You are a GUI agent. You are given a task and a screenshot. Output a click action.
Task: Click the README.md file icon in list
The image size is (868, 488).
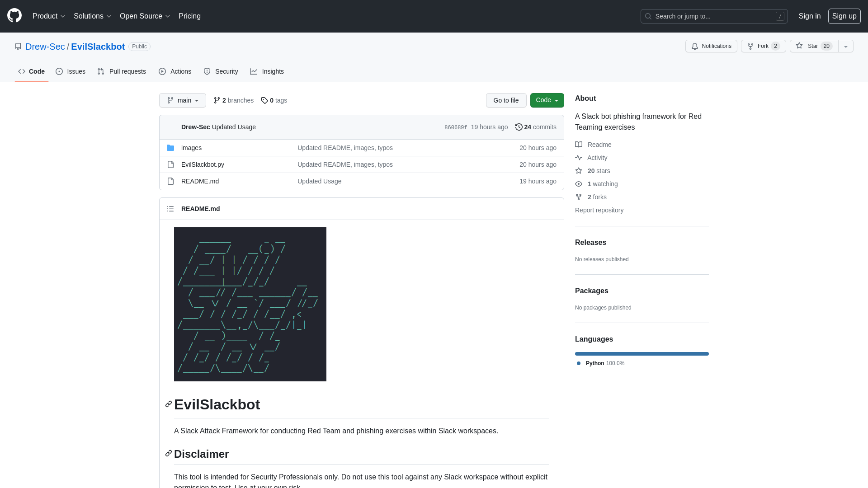click(x=170, y=181)
